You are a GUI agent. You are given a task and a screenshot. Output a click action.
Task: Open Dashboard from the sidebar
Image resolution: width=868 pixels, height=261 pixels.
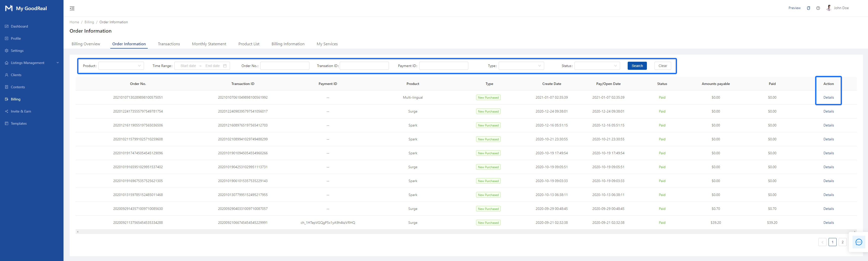19,26
